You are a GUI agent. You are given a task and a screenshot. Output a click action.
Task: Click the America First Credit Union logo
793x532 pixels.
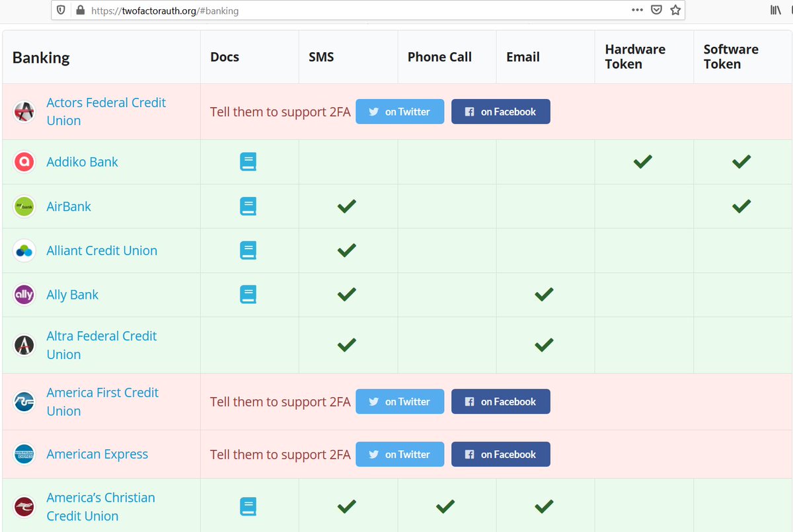tap(24, 402)
